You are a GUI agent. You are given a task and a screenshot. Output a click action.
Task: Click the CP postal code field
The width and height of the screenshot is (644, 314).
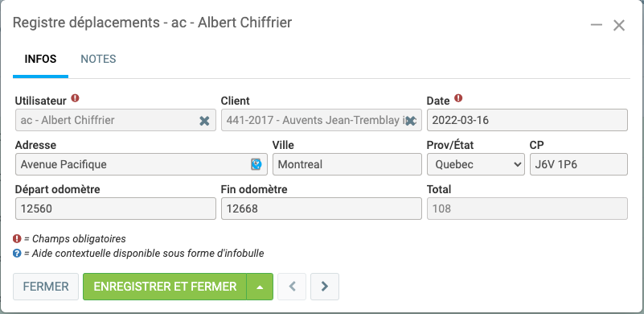tap(578, 164)
